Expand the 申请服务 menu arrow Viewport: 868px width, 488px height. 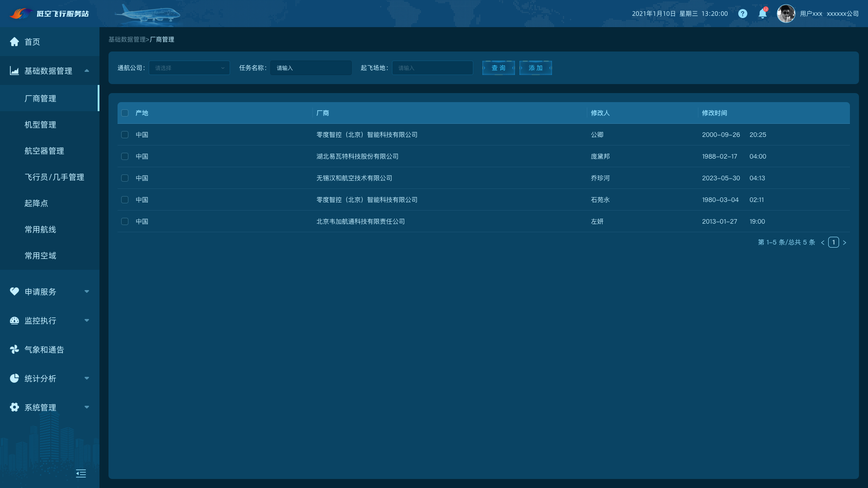87,291
